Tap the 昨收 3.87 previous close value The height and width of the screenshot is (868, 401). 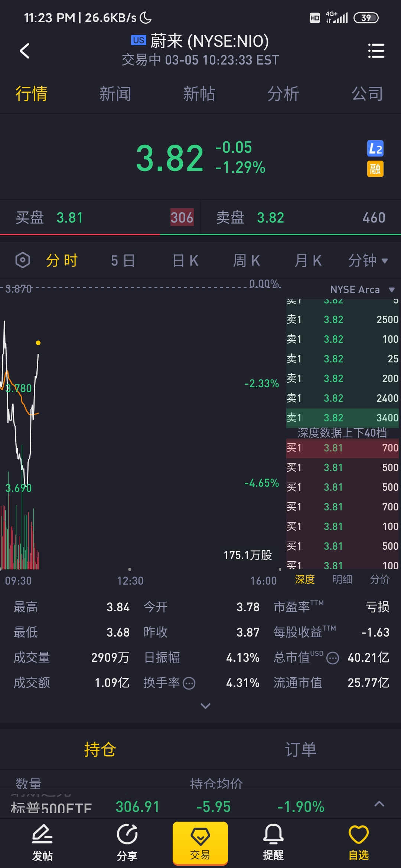[x=248, y=632]
